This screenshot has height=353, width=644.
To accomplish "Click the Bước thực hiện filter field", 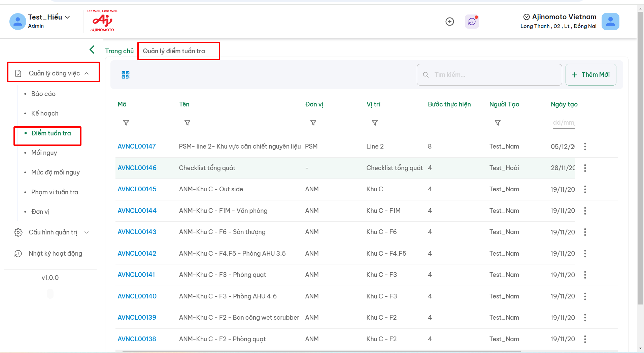I will 455,123.
